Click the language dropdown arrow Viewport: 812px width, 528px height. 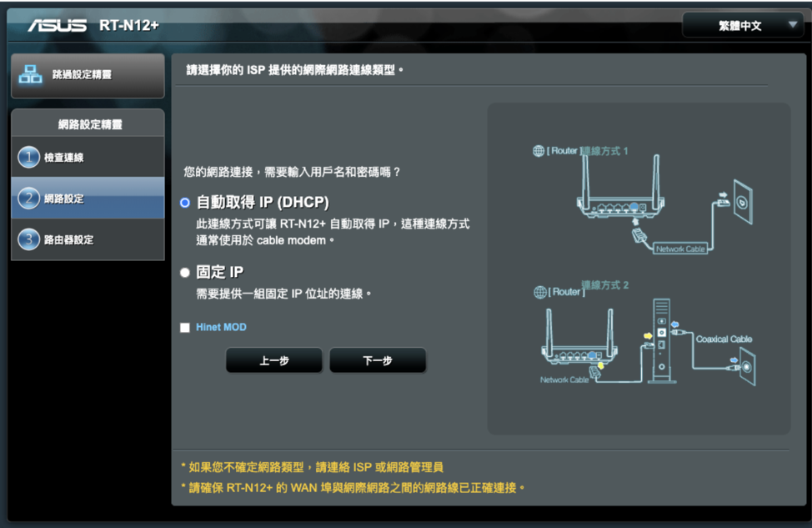point(792,24)
